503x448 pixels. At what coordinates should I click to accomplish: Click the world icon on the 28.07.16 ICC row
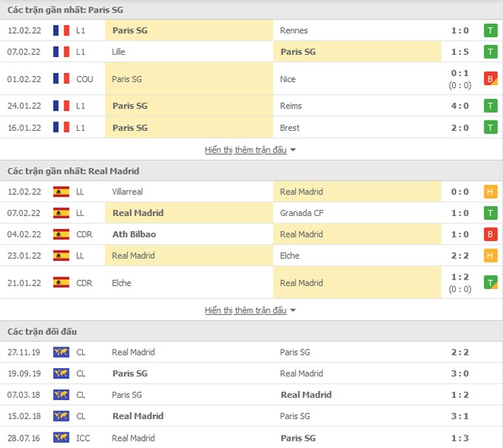click(x=61, y=438)
